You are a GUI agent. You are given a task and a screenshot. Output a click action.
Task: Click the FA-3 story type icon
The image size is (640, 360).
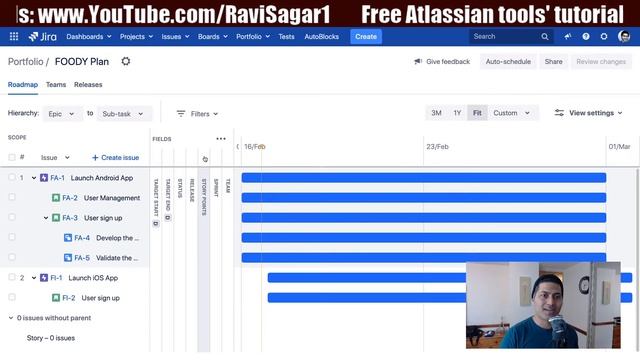pos(56,218)
